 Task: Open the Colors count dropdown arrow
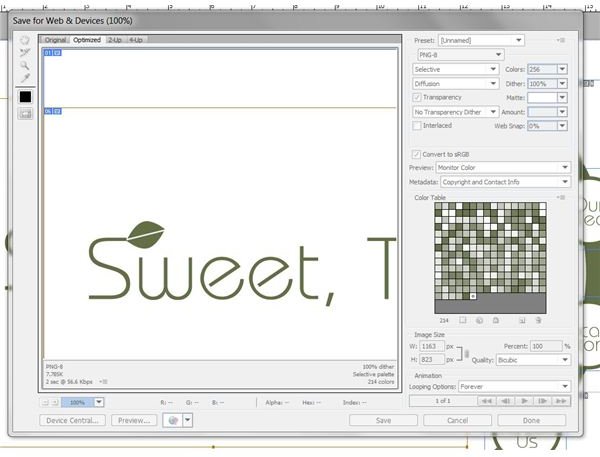(x=562, y=69)
